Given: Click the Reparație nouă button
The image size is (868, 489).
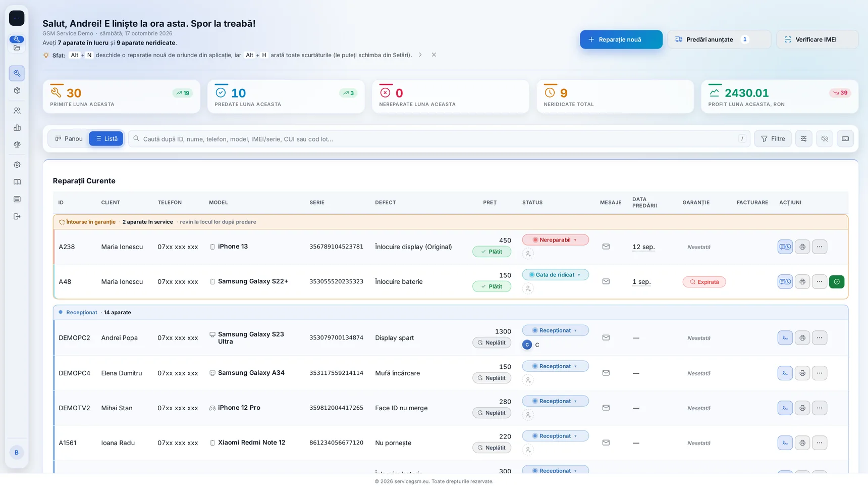Looking at the screenshot, I should (x=621, y=39).
